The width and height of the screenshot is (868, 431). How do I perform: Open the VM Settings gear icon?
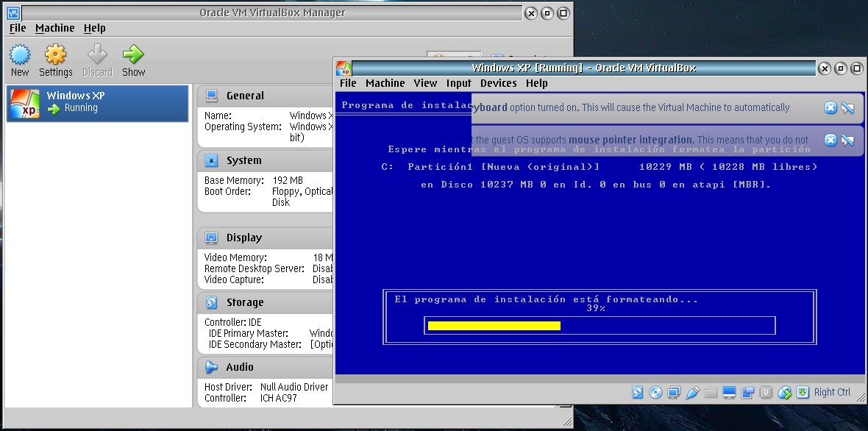[55, 54]
